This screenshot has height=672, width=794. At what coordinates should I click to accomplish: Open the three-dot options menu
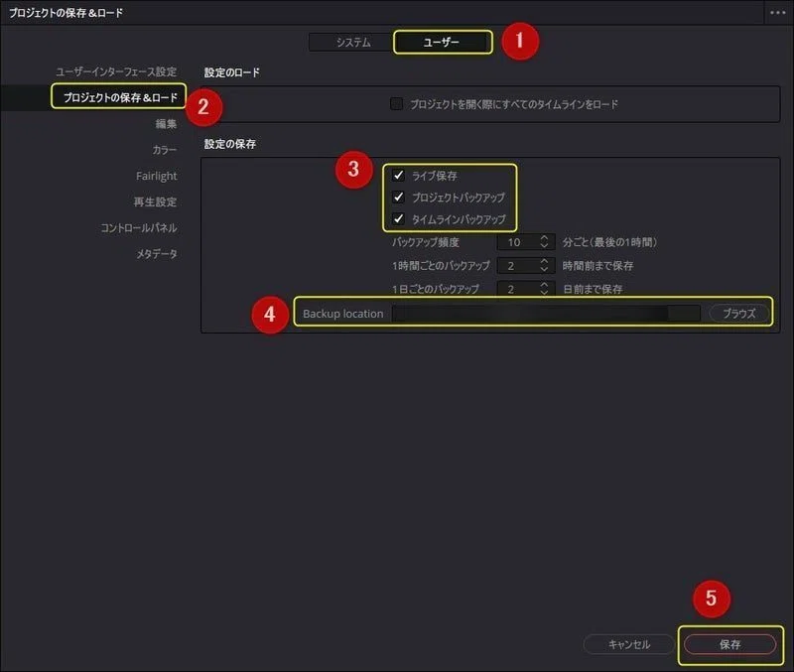coord(777,13)
